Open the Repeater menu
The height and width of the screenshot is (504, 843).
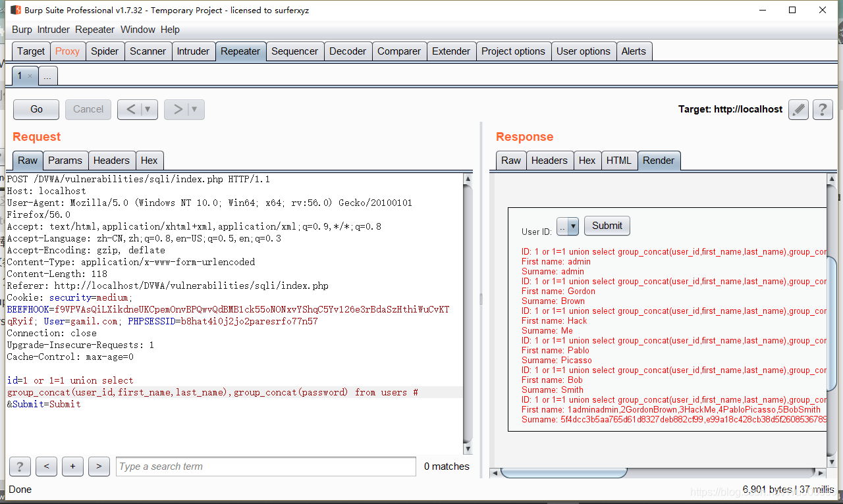pyautogui.click(x=95, y=30)
